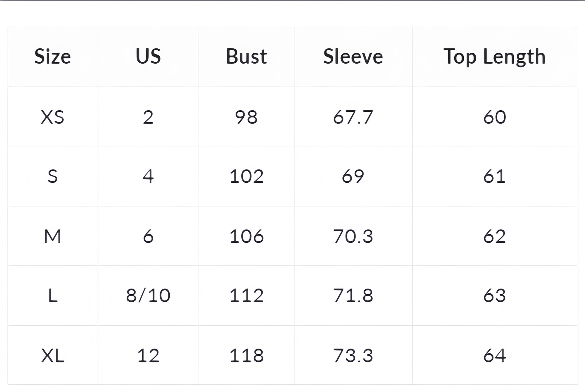Click the Size column header
Image resolution: width=585 pixels, height=392 pixels.
tap(52, 57)
